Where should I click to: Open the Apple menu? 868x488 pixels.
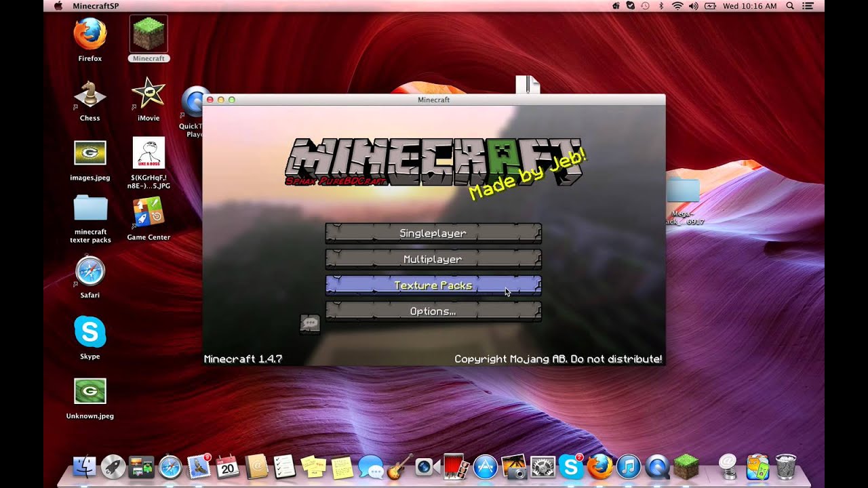pyautogui.click(x=58, y=6)
